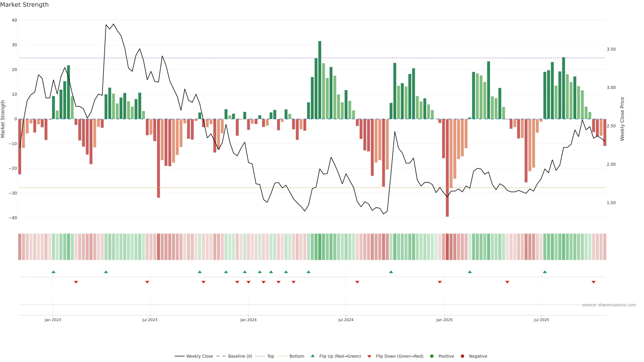Click the red Flip Down triangle legend icon
Image resolution: width=644 pixels, height=362 pixels.
(x=369, y=356)
